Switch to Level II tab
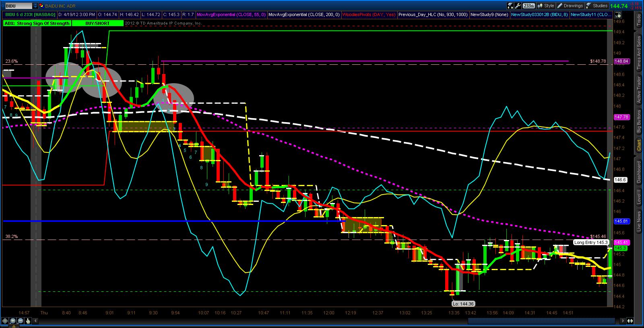Viewport: 644px width, 328px height. coord(639,197)
